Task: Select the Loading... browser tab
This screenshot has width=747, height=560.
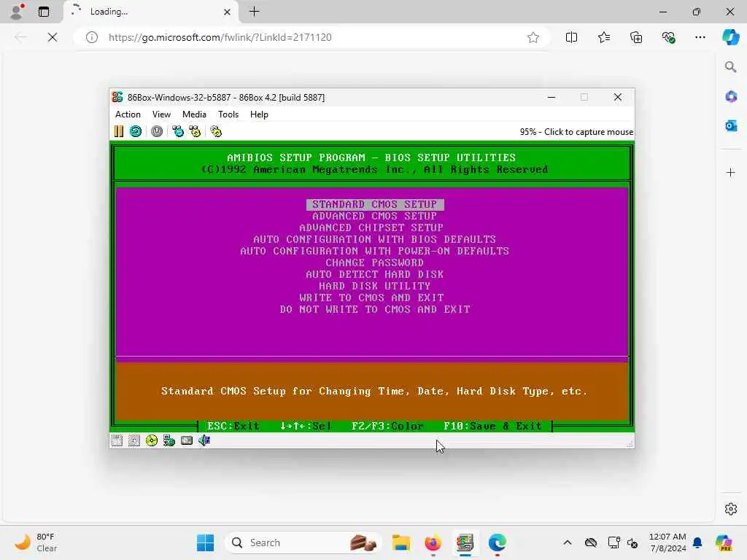Action: (152, 12)
